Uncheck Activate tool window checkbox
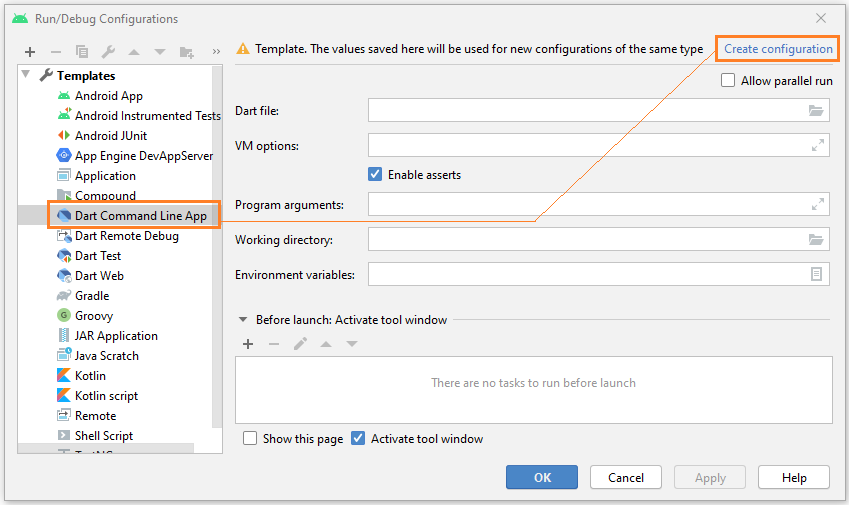This screenshot has width=849, height=505. 358,438
